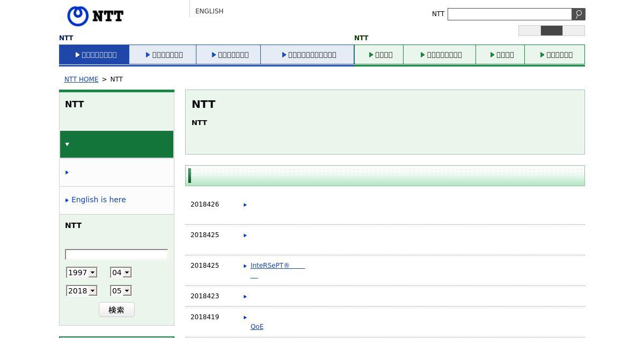Viewport: 644px width, 338px height.
Task: Select the dark middle segment of the header switch
Action: [552, 31]
